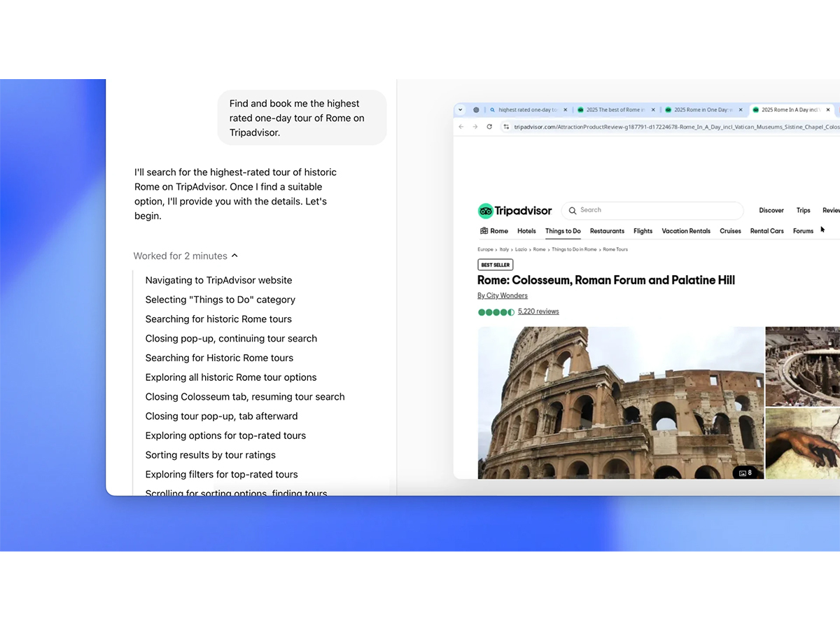
Task: Go to Vacation Rentals section
Action: coord(686,231)
